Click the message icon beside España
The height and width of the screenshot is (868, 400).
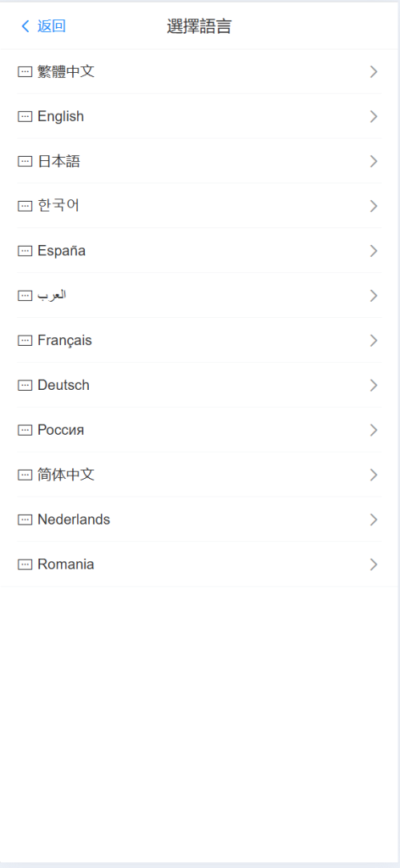(25, 251)
